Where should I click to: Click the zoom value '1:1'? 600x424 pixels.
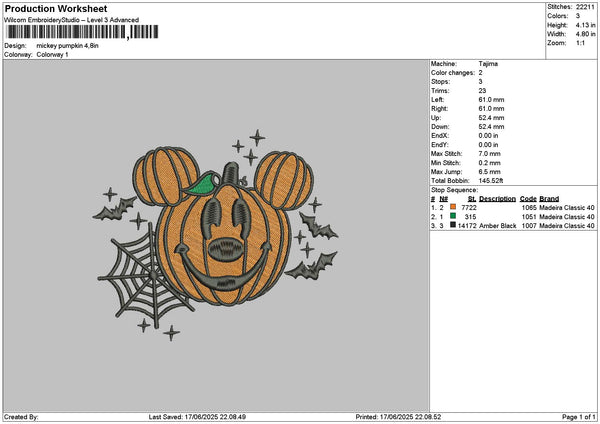[580, 43]
